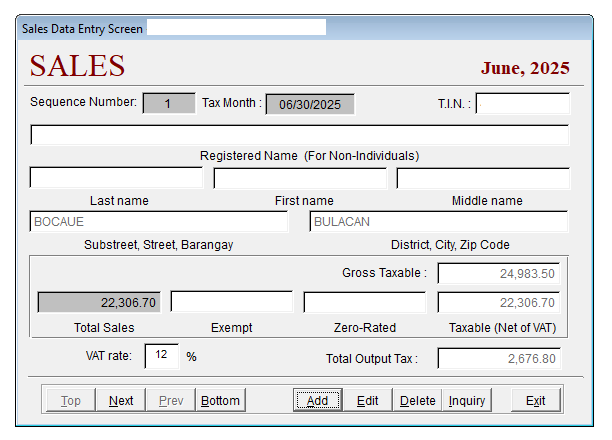Focus the First name field
The width and height of the screenshot is (612, 440).
coord(300,178)
